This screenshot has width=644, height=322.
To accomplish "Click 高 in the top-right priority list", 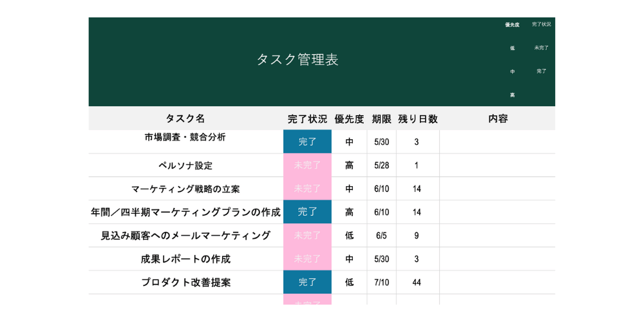I will click(512, 95).
